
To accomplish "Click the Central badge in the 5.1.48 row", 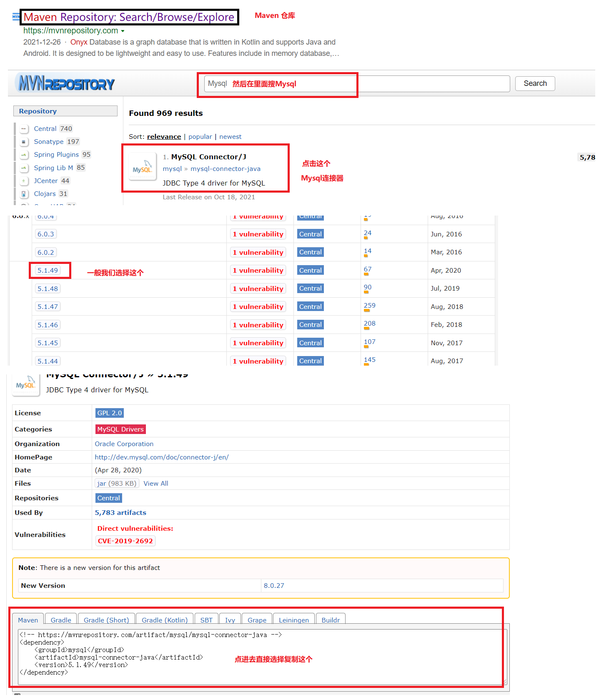I will [x=311, y=289].
